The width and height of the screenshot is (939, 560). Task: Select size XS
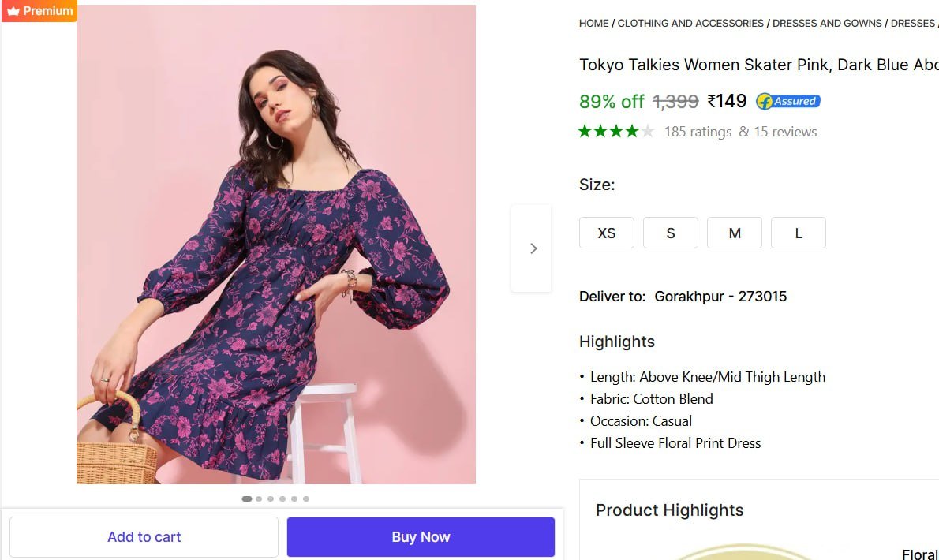coord(607,233)
